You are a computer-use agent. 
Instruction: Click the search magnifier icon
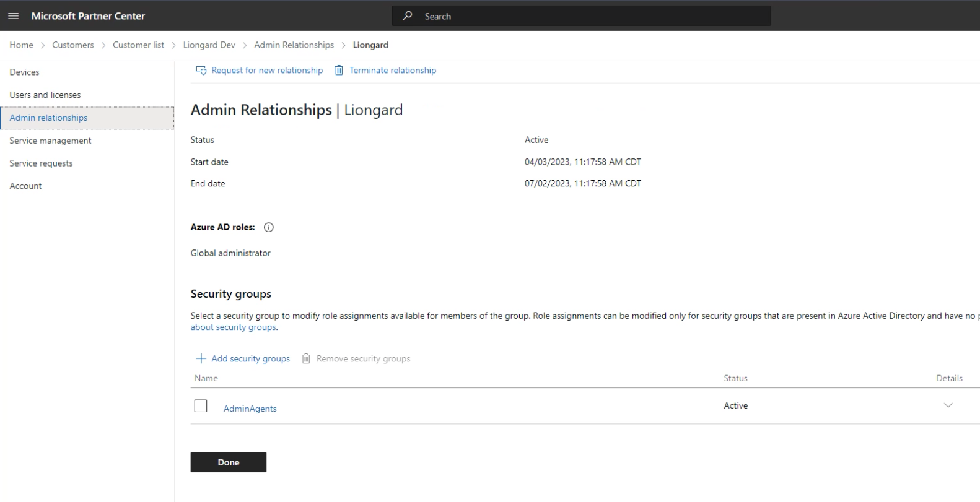coord(407,16)
